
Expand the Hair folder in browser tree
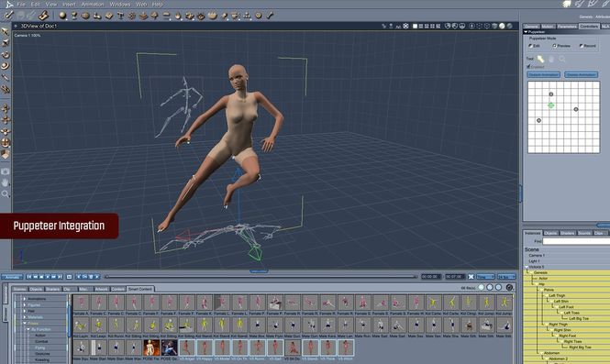24,311
